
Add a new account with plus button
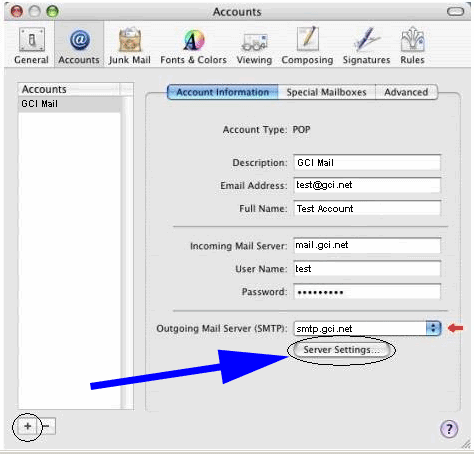click(x=28, y=426)
